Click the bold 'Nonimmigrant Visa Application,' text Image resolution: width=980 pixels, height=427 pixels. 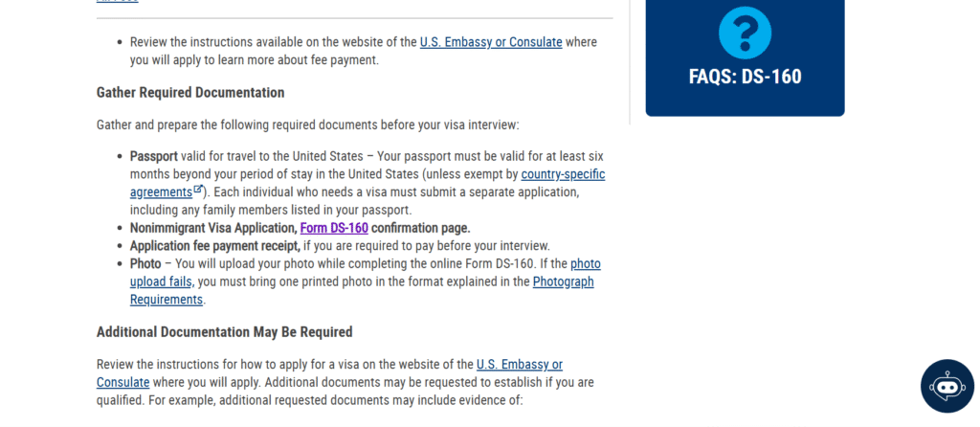[212, 228]
